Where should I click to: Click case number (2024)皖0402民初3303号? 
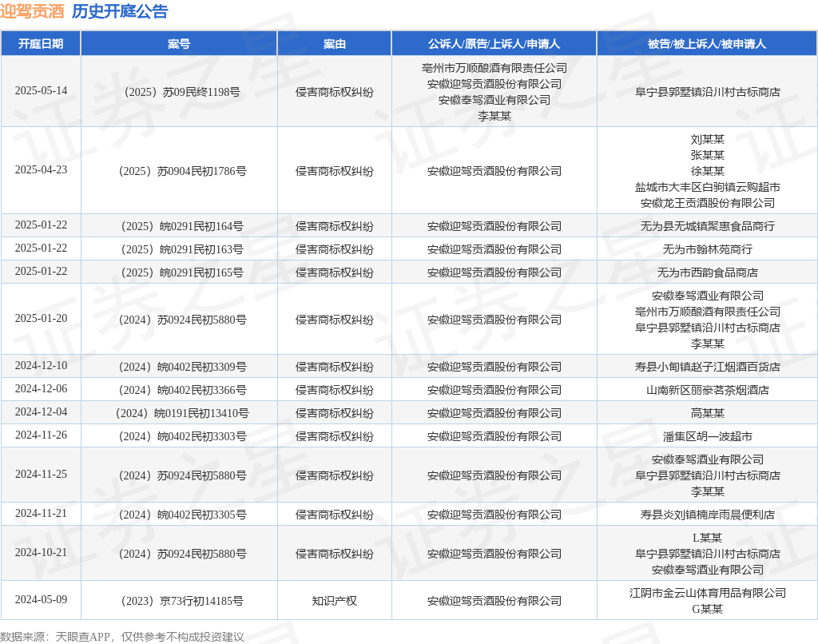(182, 436)
